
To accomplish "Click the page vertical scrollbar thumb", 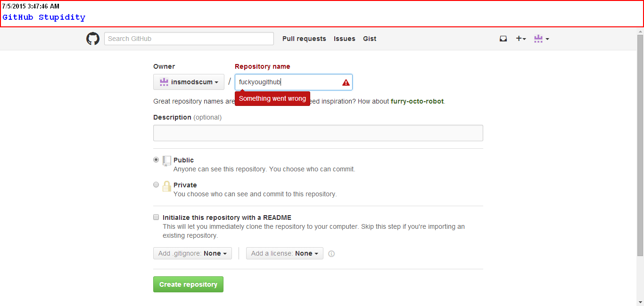I will pyautogui.click(x=640, y=146).
